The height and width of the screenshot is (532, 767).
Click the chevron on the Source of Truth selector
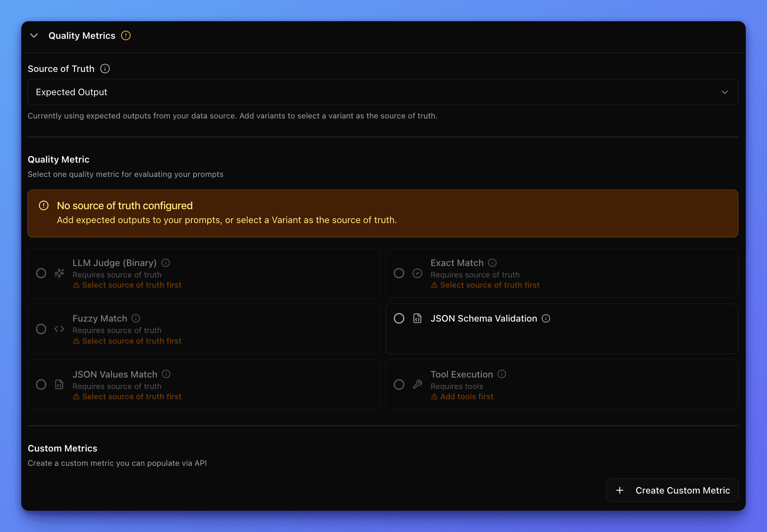click(724, 92)
